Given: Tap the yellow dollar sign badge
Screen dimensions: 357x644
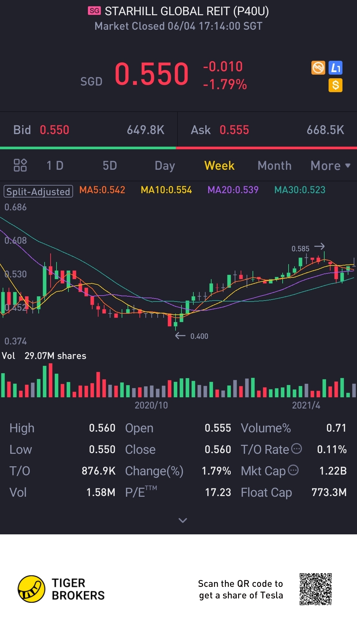Looking at the screenshot, I should (x=336, y=85).
